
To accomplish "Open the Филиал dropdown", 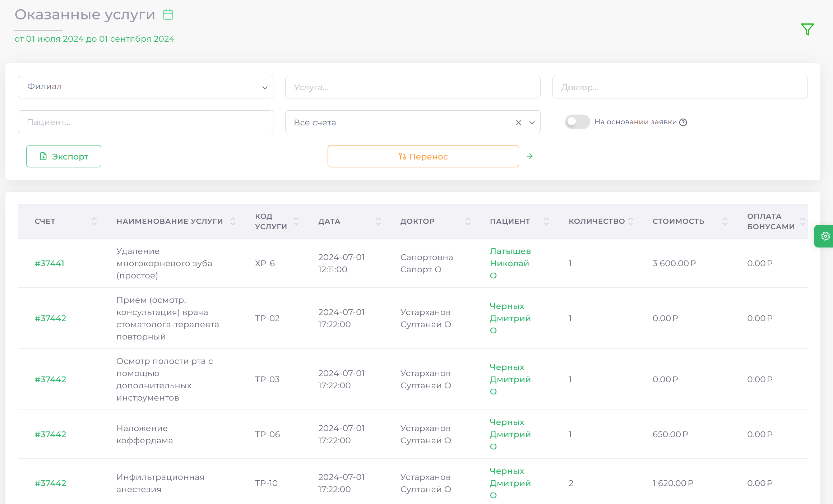I will tap(145, 87).
